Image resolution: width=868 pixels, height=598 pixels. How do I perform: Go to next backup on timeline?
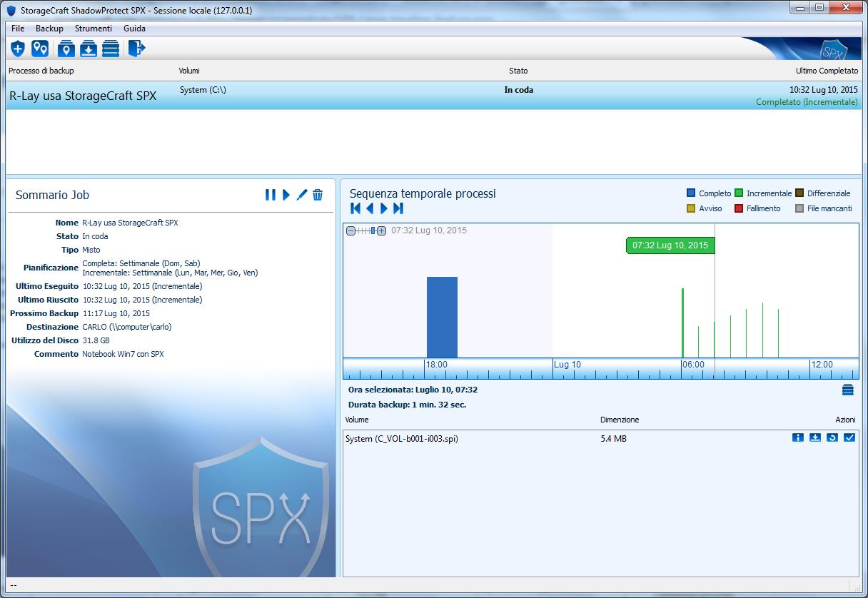pyautogui.click(x=384, y=208)
